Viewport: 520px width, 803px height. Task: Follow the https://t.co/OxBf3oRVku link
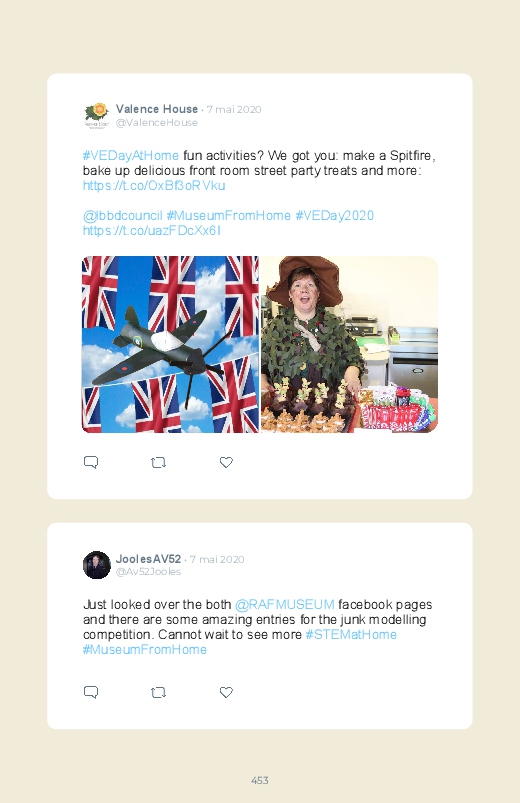154,185
